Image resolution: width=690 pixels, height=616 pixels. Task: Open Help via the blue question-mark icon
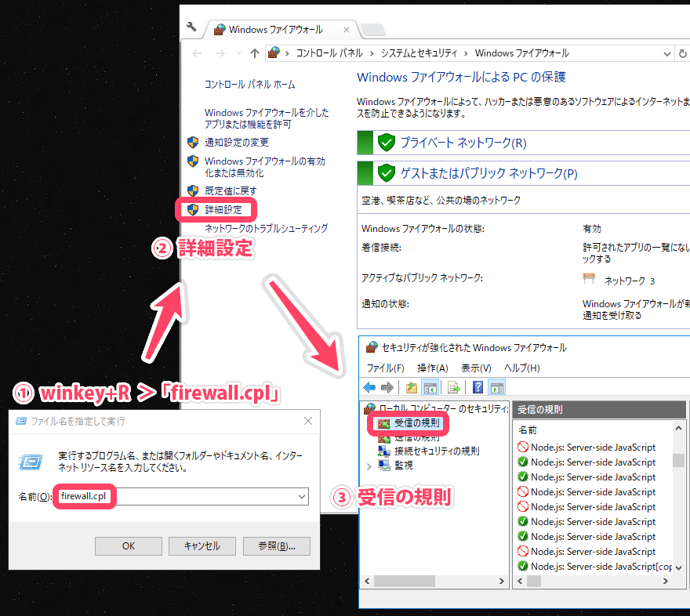(x=478, y=387)
